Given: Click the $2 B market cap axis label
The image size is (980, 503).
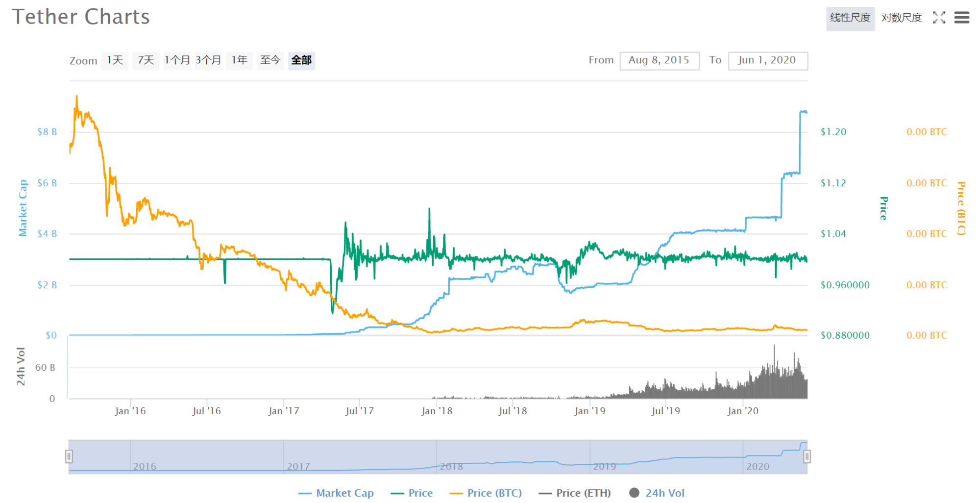Looking at the screenshot, I should (x=47, y=285).
